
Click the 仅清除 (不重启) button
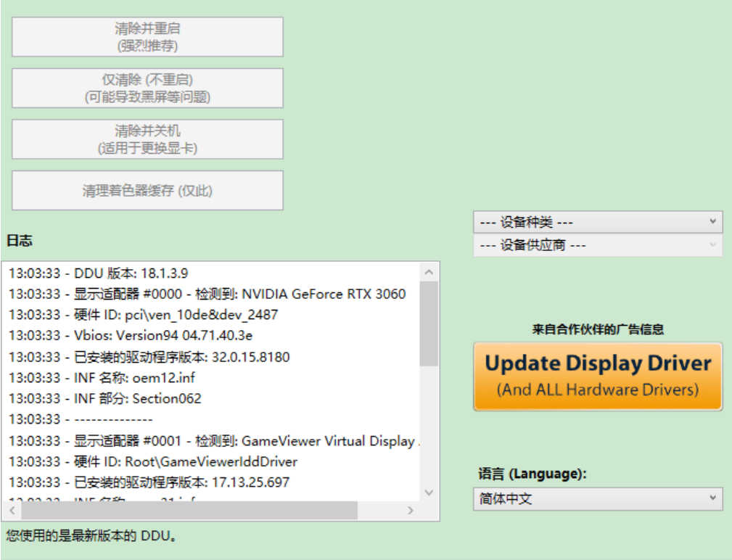[x=147, y=88]
